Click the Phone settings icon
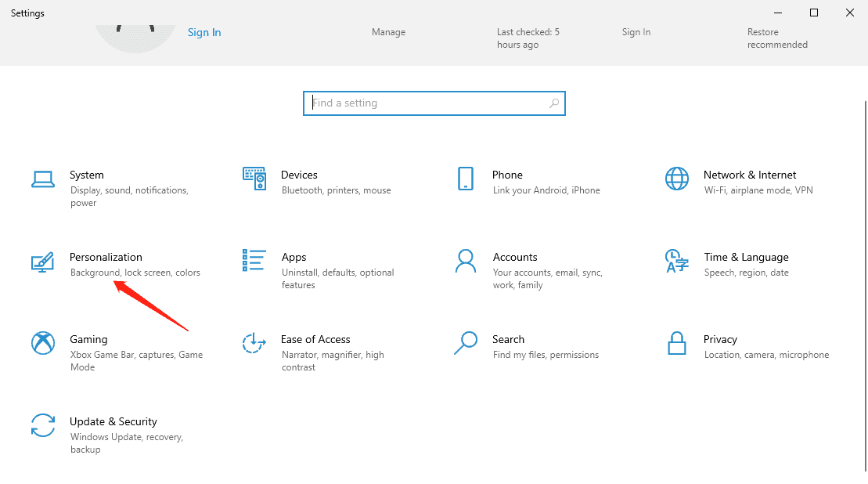This screenshot has height=484, width=868. click(x=466, y=179)
